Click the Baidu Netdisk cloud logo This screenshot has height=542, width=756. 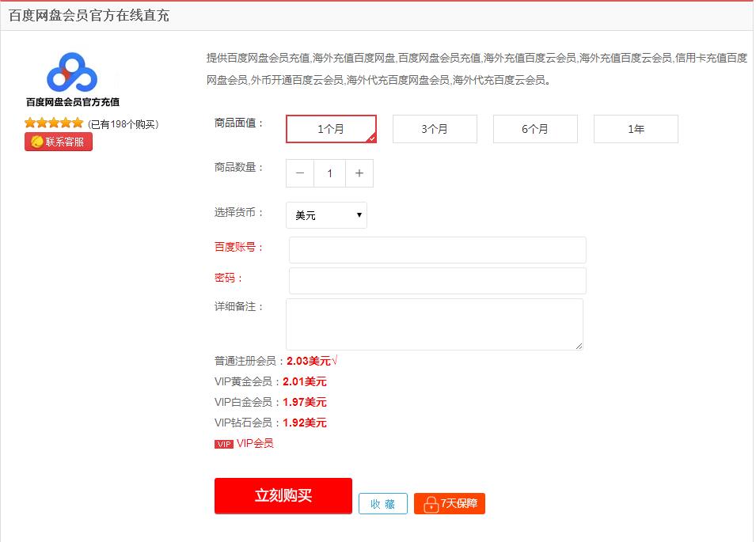point(72,72)
